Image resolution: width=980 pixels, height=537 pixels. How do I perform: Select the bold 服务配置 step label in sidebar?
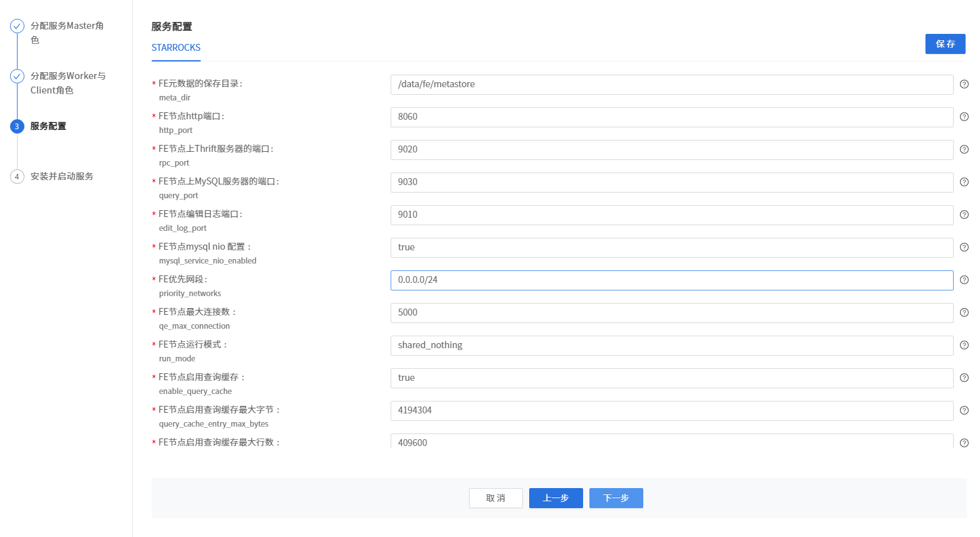(x=48, y=126)
